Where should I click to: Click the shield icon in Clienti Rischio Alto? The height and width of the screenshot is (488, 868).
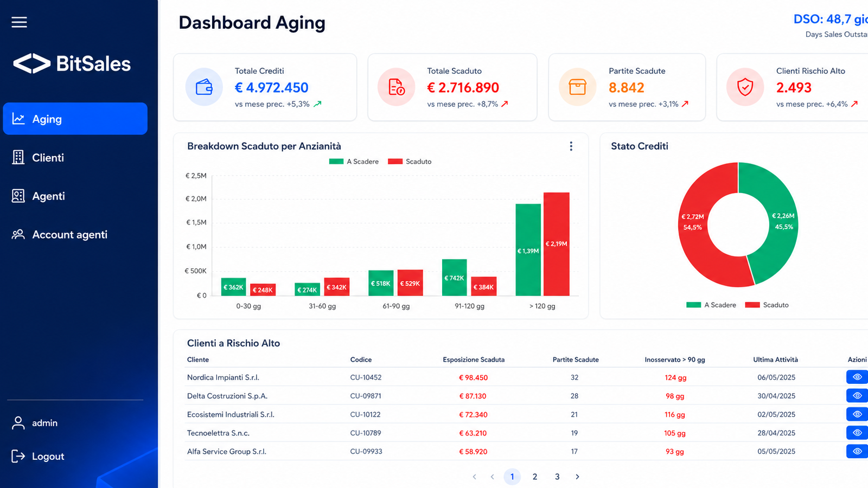tap(745, 87)
